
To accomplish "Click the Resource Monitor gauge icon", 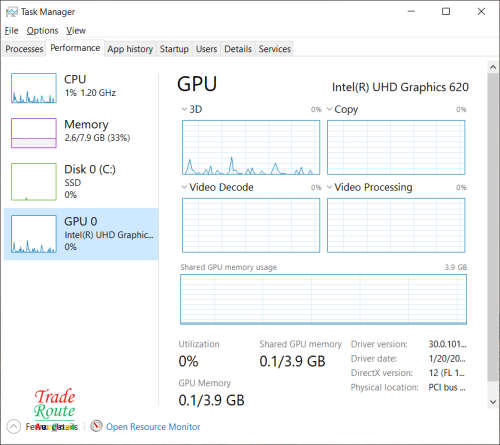I will coord(96,426).
